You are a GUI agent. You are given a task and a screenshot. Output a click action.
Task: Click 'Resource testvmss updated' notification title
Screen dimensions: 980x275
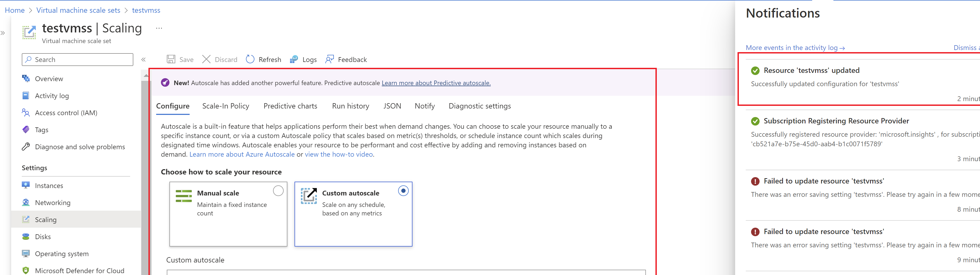coord(811,70)
